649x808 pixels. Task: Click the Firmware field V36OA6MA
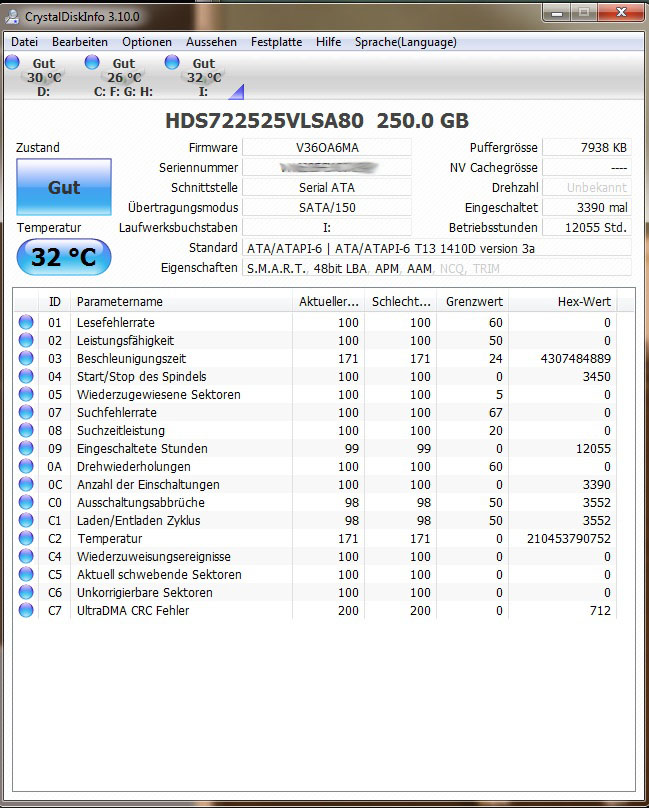point(327,147)
